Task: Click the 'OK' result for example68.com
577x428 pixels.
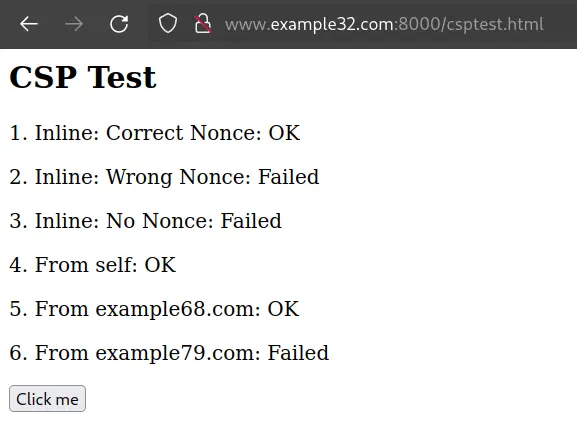Action: point(283,309)
